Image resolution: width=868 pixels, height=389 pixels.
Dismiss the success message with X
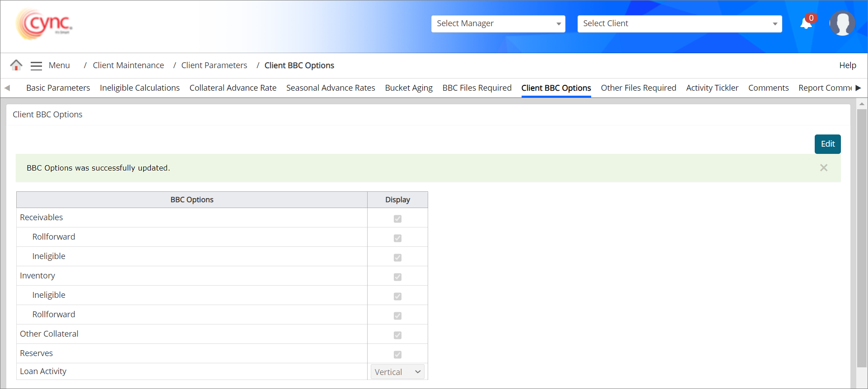point(824,168)
